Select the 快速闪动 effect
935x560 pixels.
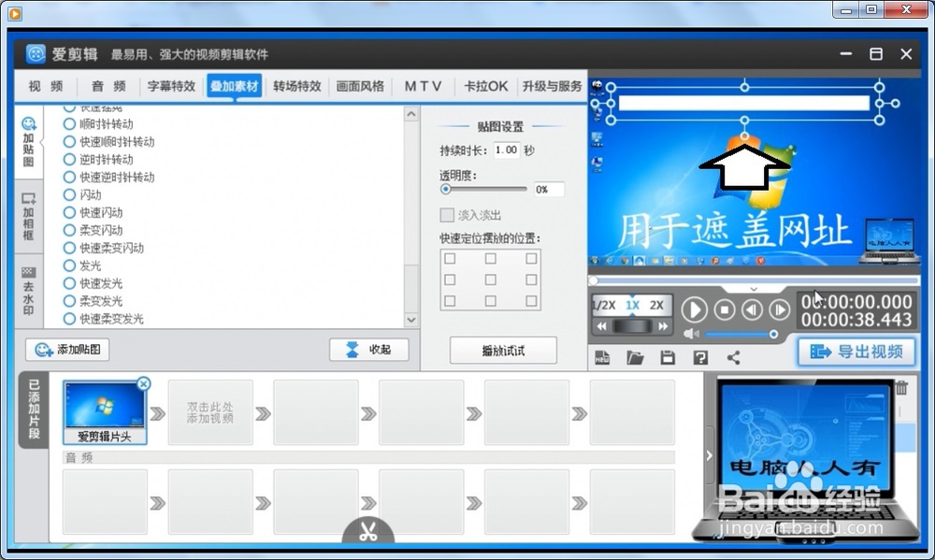tap(93, 213)
